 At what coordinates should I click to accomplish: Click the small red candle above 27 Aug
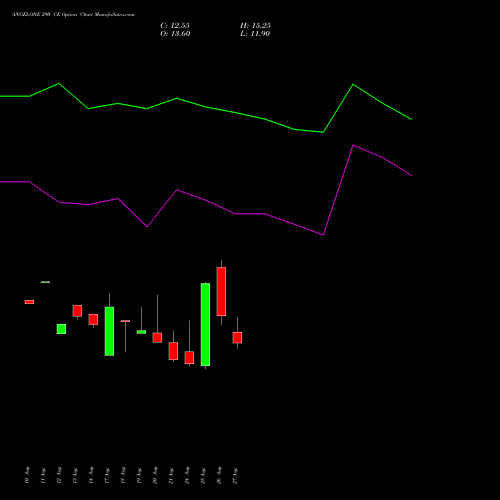point(237,337)
